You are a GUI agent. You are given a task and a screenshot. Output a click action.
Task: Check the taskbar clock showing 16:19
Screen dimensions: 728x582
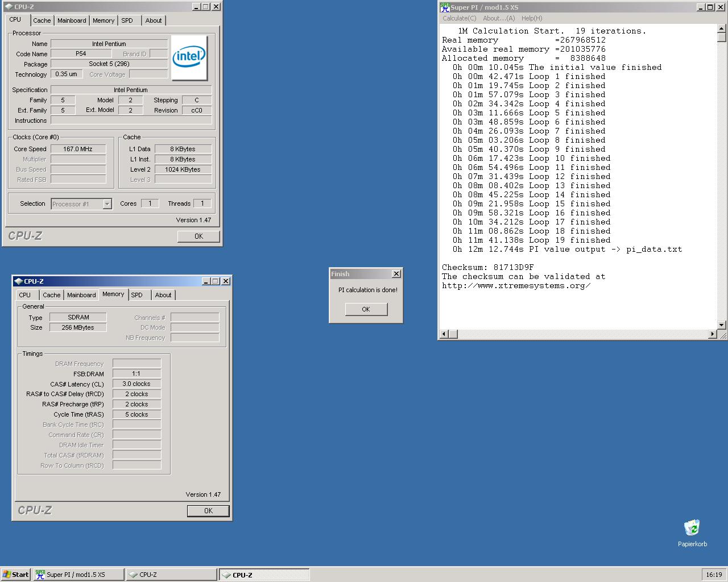tap(714, 575)
